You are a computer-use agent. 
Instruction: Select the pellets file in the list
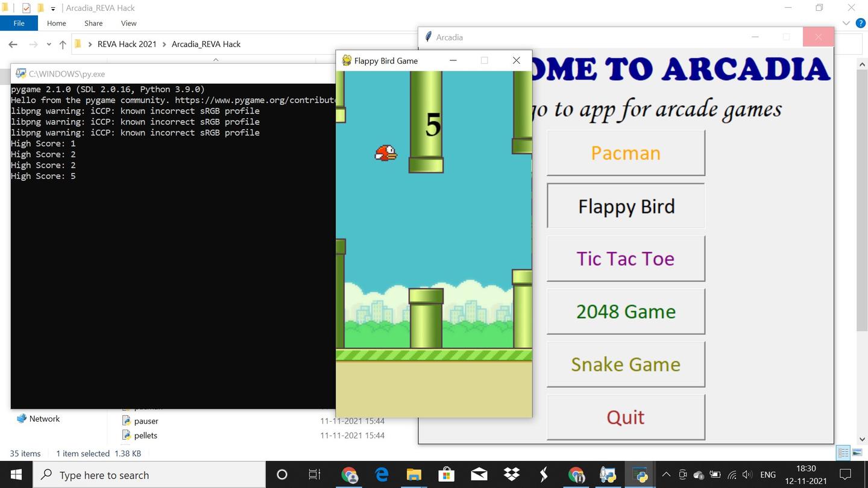(x=146, y=435)
